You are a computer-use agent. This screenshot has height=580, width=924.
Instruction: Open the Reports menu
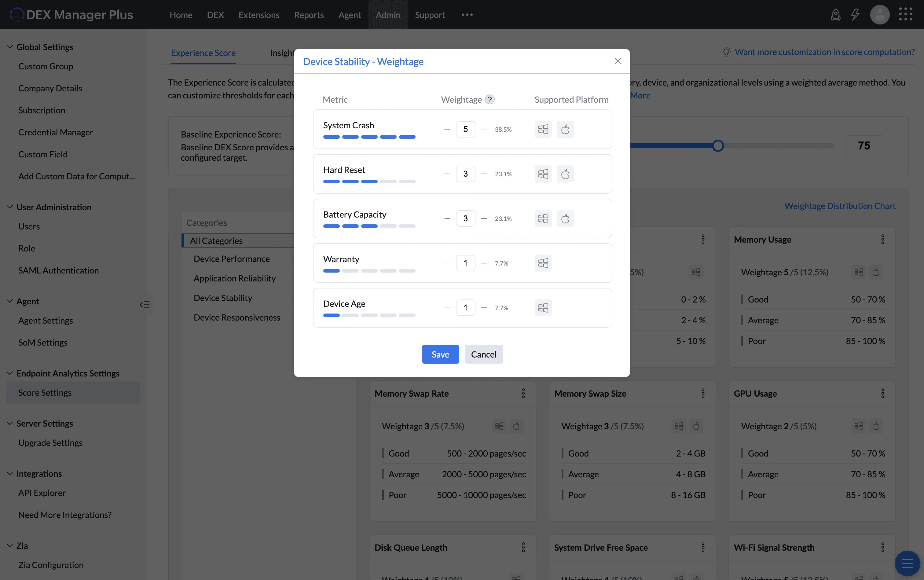(x=309, y=15)
